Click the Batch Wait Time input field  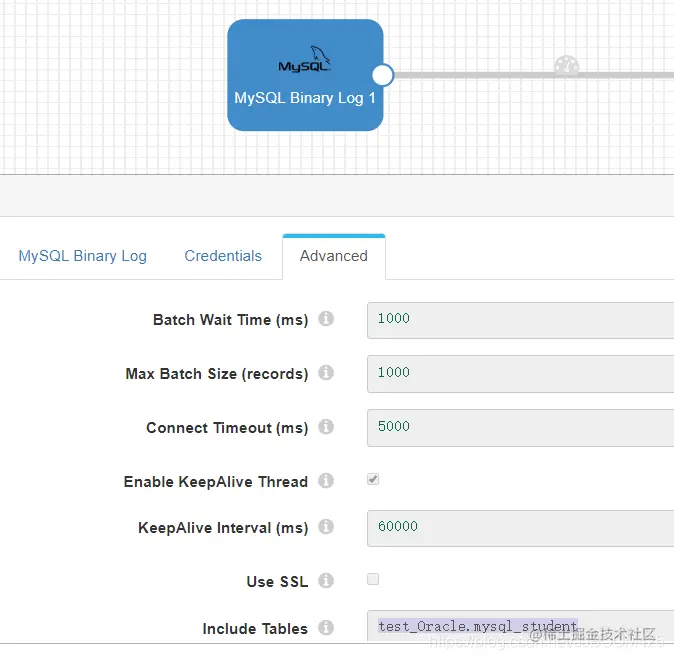point(521,320)
